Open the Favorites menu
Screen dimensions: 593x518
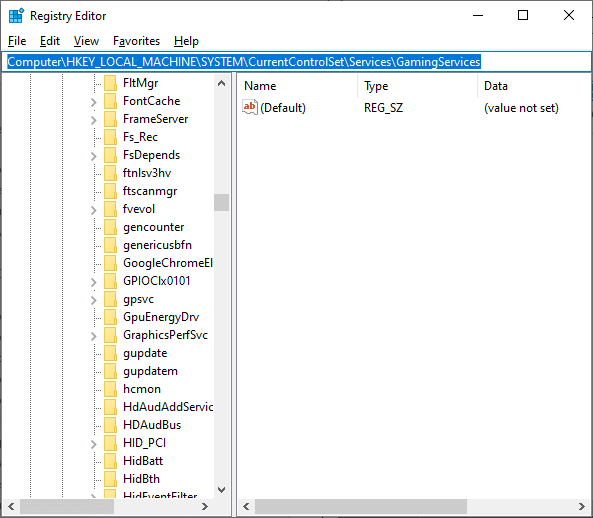click(x=137, y=41)
